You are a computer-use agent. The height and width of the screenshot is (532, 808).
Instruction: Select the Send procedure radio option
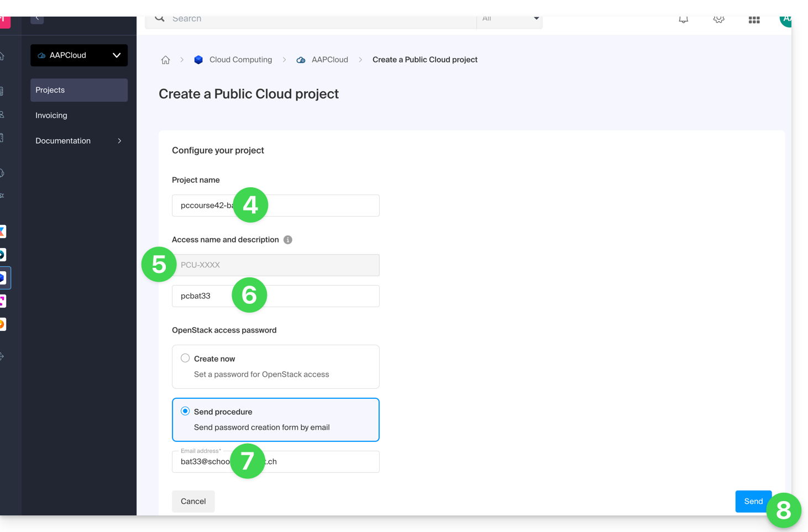click(185, 412)
